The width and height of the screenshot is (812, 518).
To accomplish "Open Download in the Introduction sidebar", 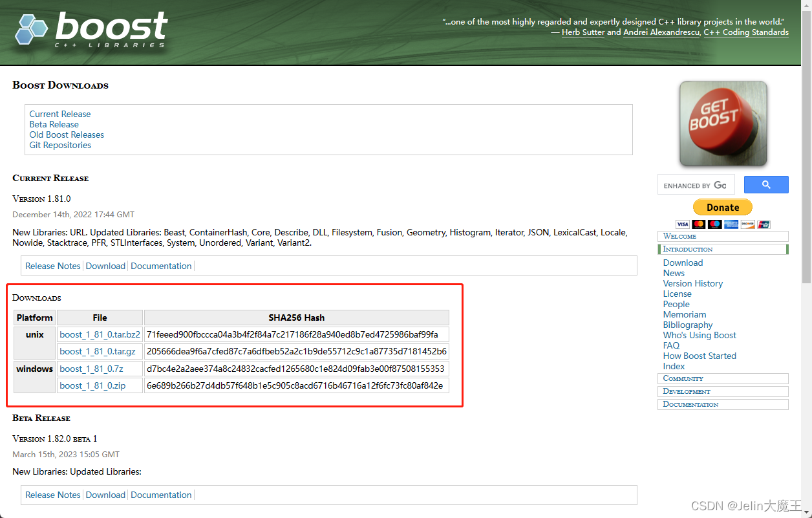I will pos(683,263).
